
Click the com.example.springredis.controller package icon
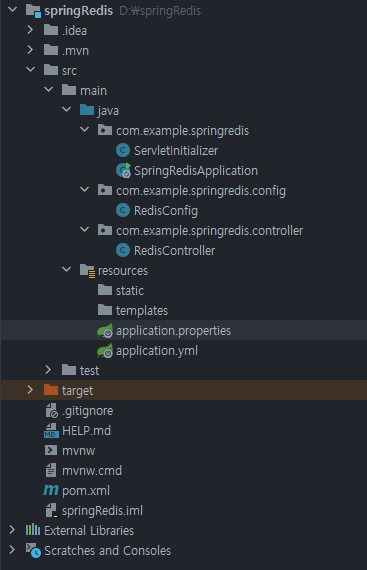click(105, 230)
